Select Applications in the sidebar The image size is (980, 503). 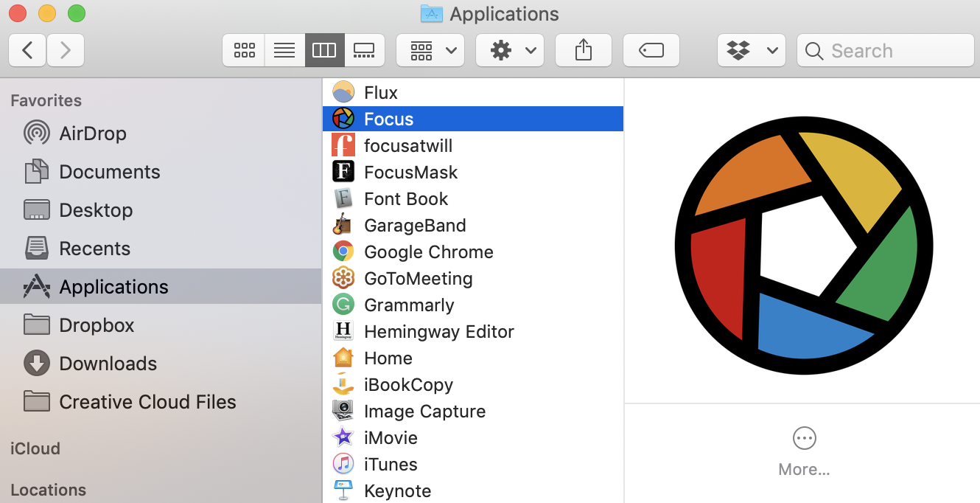pyautogui.click(x=161, y=286)
